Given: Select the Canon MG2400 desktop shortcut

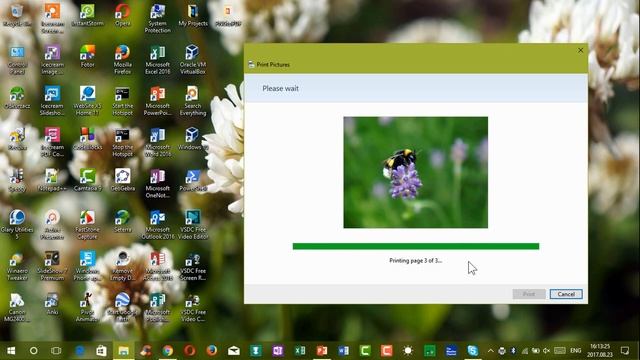Looking at the screenshot, I should 17,308.
